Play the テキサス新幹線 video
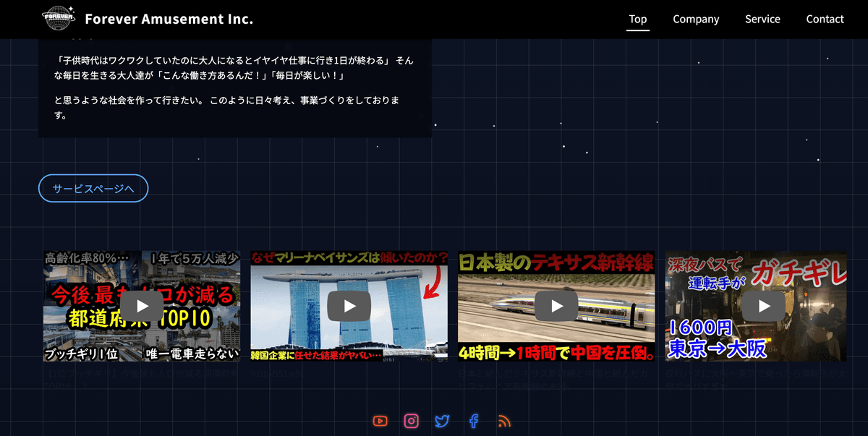 [x=556, y=306]
